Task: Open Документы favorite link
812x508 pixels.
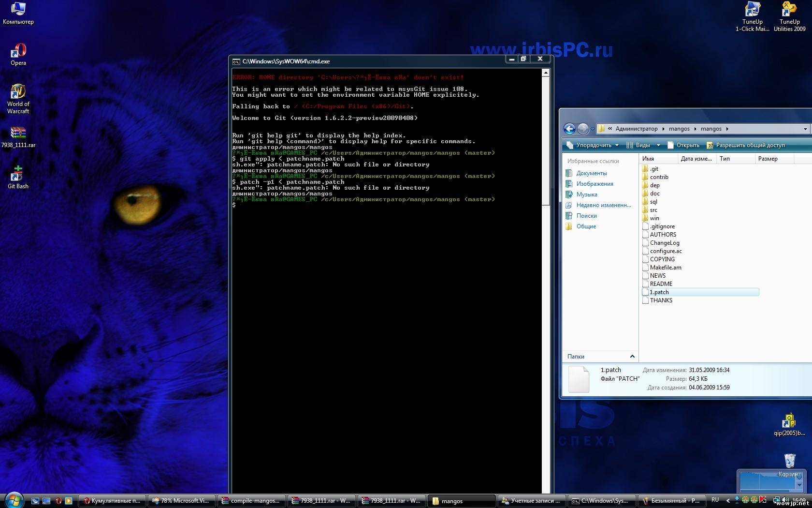Action: pos(586,173)
